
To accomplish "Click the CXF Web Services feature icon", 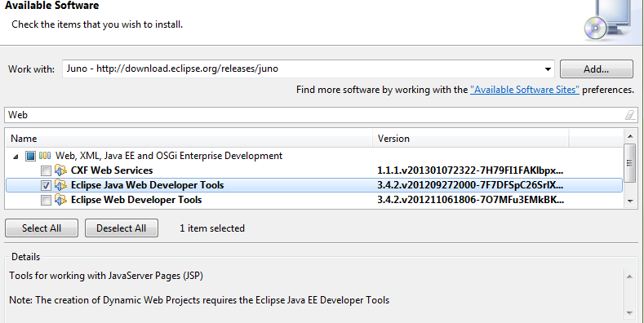I will tap(60, 170).
